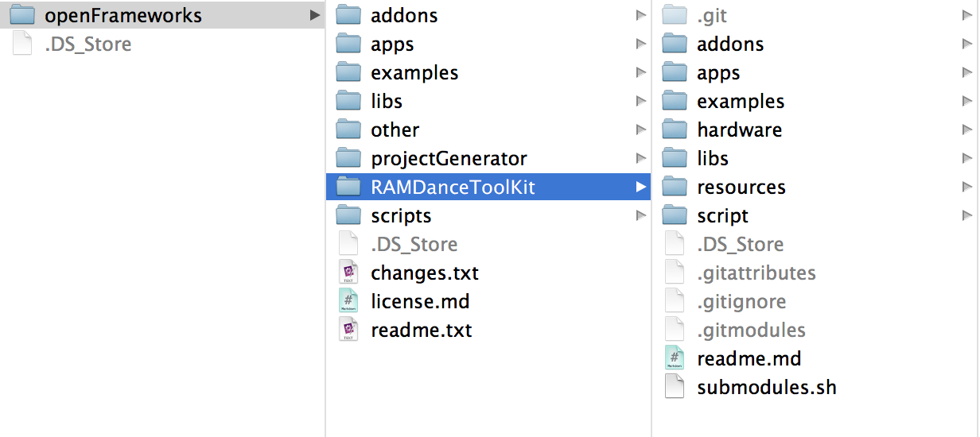The height and width of the screenshot is (437, 980).
Task: Click the license.md markdown file icon
Action: [348, 301]
